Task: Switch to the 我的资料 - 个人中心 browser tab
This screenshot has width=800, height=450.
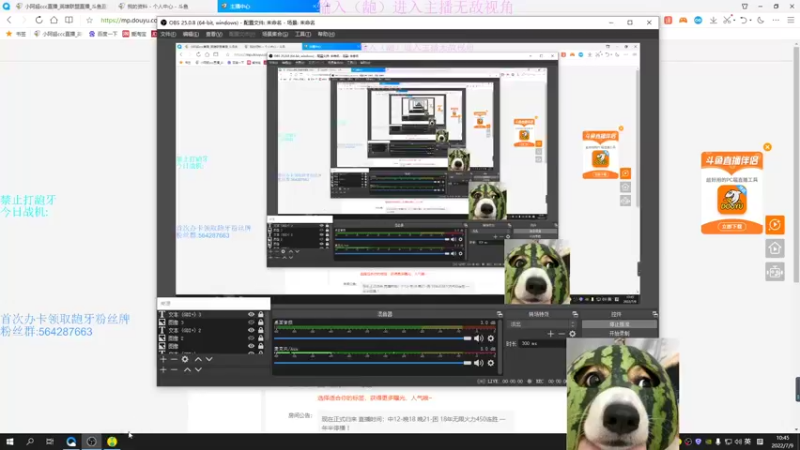Action: coord(158,6)
